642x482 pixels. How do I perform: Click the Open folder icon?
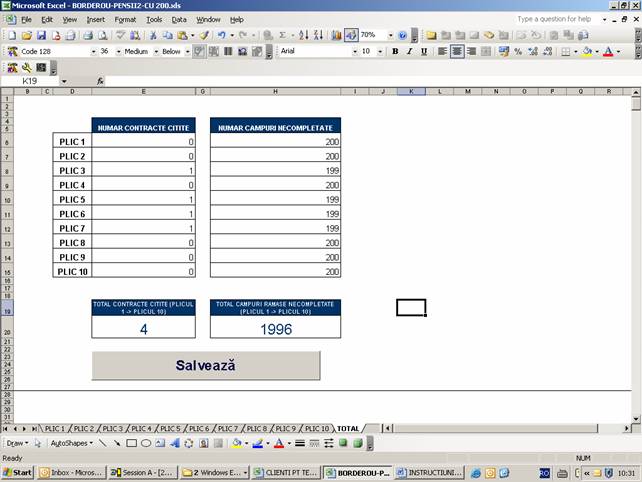[x=25, y=35]
